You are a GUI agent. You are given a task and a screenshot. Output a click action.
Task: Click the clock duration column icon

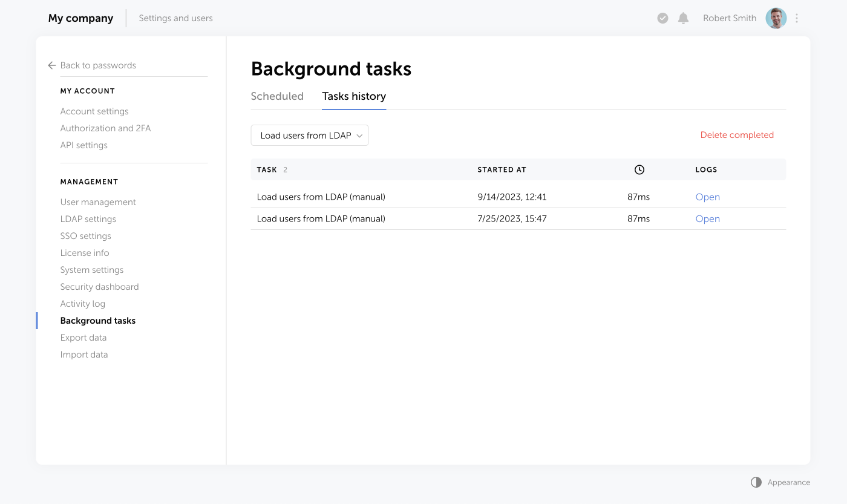639,169
